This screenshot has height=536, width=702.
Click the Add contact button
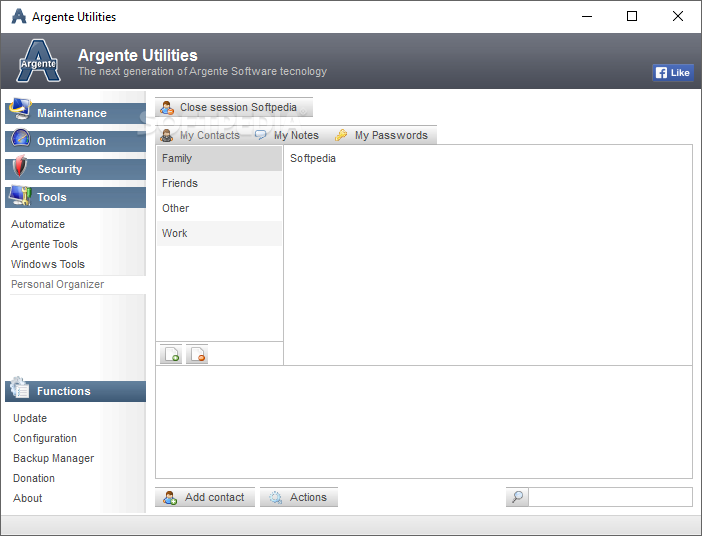(205, 497)
